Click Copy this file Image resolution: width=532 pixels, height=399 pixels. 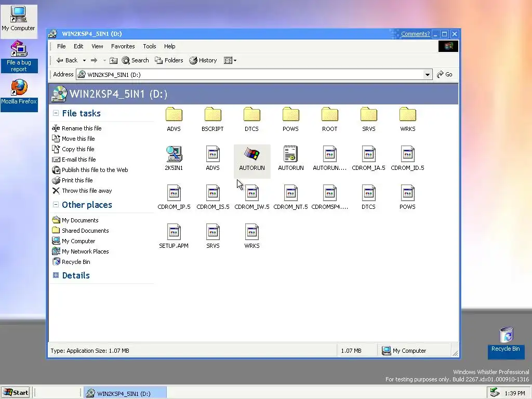pyautogui.click(x=73, y=149)
